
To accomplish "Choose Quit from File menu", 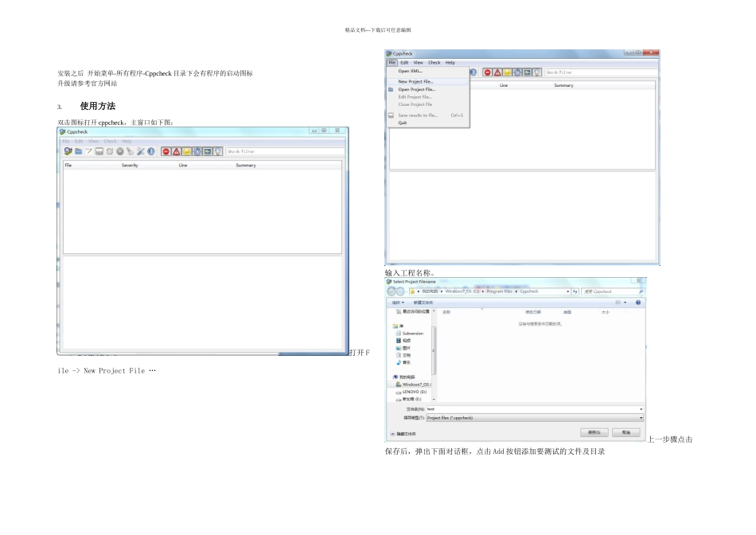I will coord(427,123).
